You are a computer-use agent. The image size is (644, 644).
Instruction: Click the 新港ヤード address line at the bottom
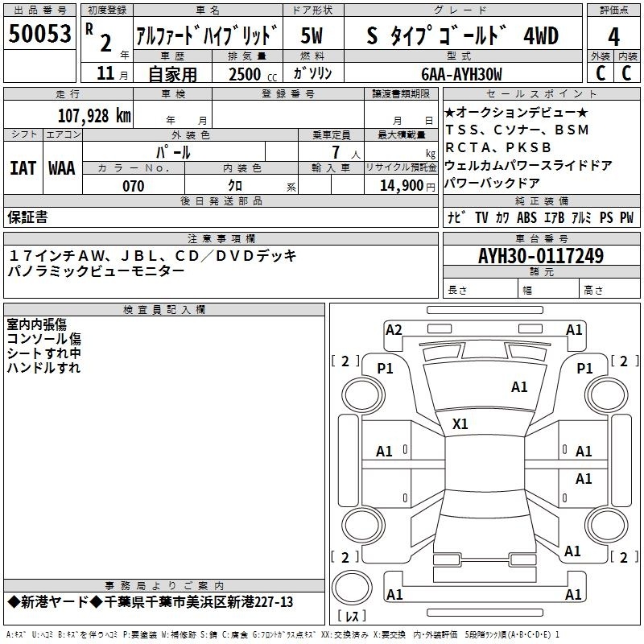[x=150, y=602]
